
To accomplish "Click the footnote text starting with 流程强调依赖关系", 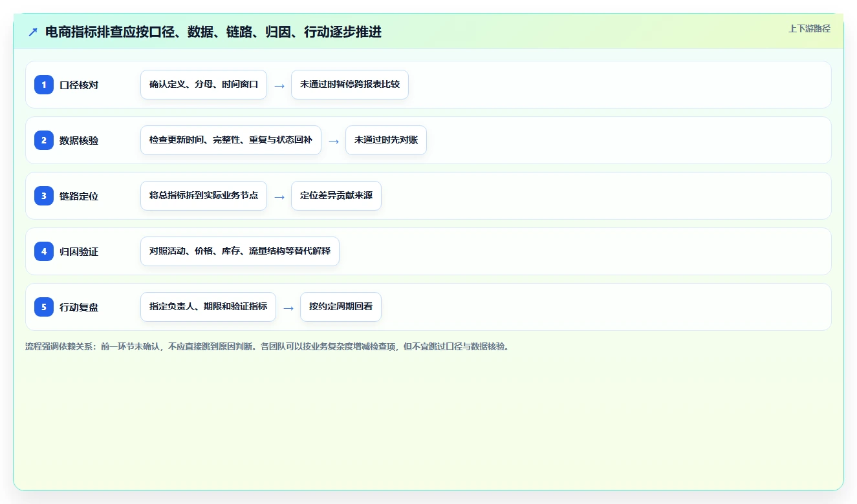I will point(267,346).
